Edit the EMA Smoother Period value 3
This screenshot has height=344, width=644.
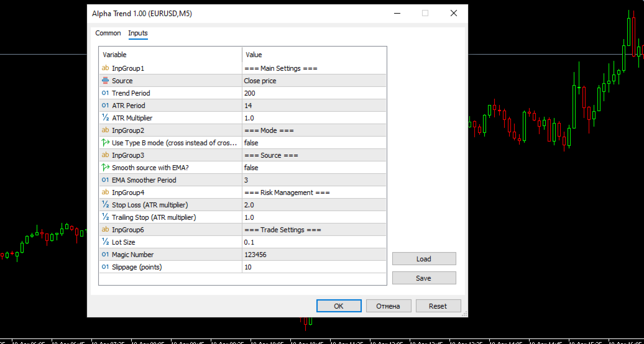tap(314, 180)
